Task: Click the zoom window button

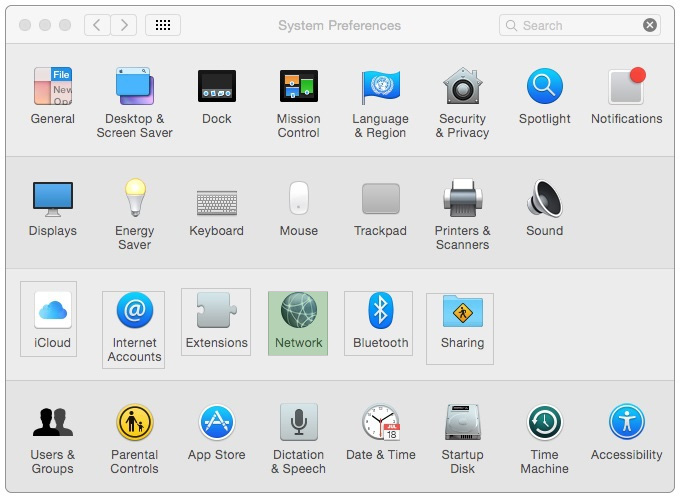Action: 65,25
